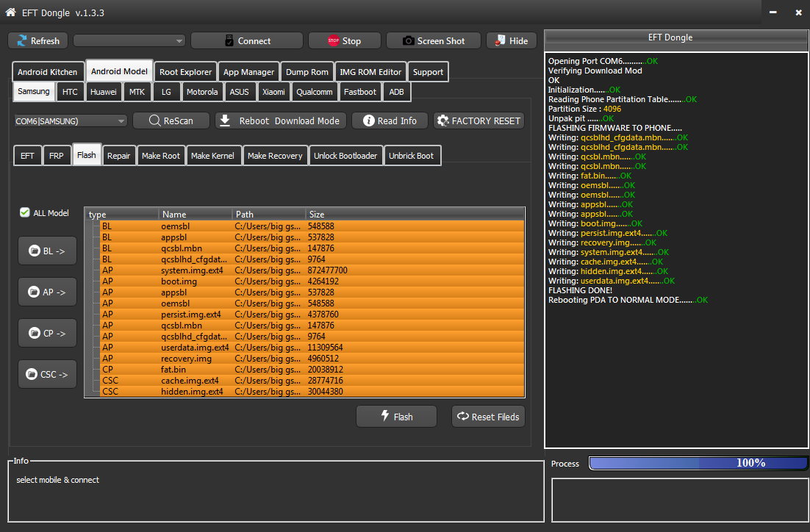The image size is (810, 532).
Task: Click the Size column header
Action: pyautogui.click(x=415, y=214)
